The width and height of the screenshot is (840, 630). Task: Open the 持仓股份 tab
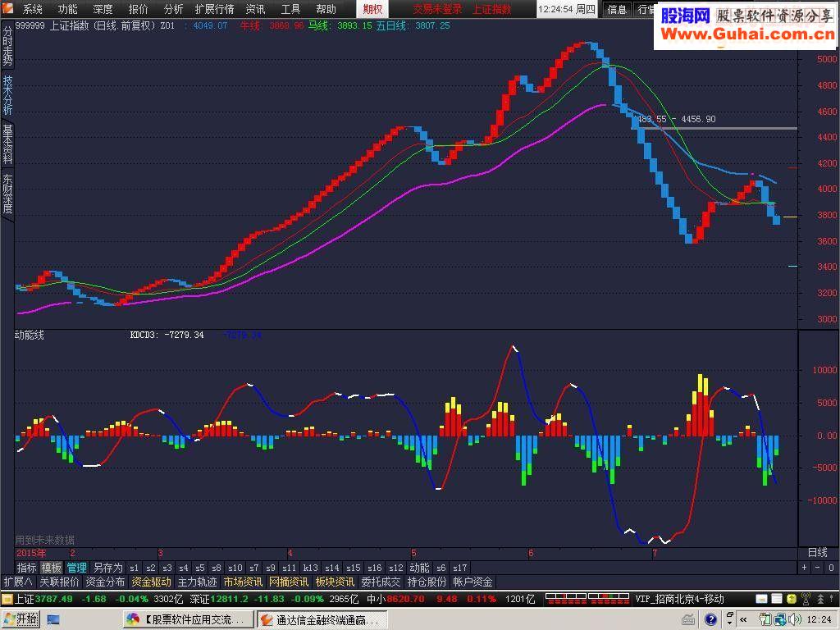pos(427,582)
